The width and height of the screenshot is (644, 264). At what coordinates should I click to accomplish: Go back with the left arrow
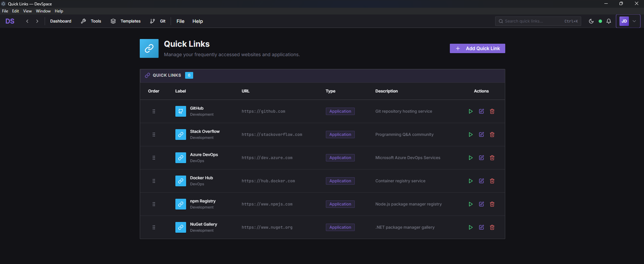pyautogui.click(x=27, y=21)
